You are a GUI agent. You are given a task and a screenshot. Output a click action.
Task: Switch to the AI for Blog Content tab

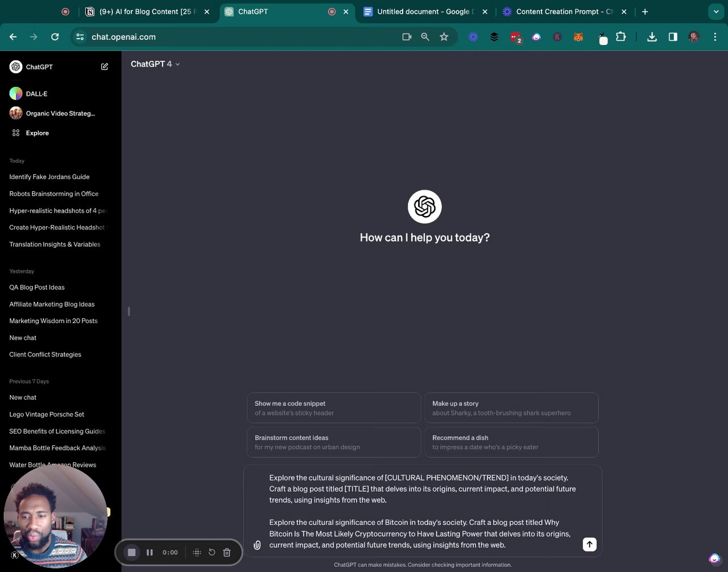(147, 11)
